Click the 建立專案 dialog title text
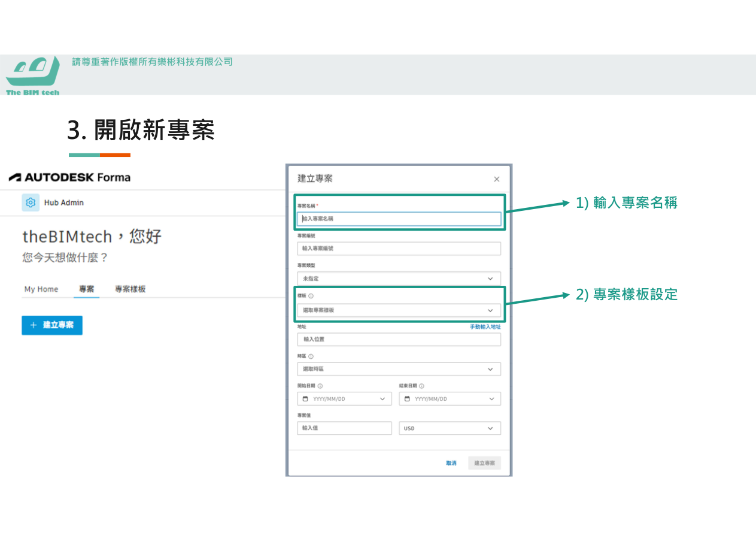The height and width of the screenshot is (535, 756). [315, 179]
